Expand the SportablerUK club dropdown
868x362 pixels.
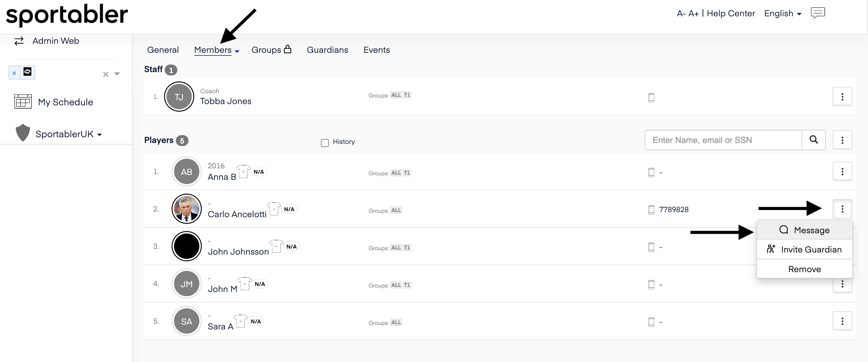[68, 134]
